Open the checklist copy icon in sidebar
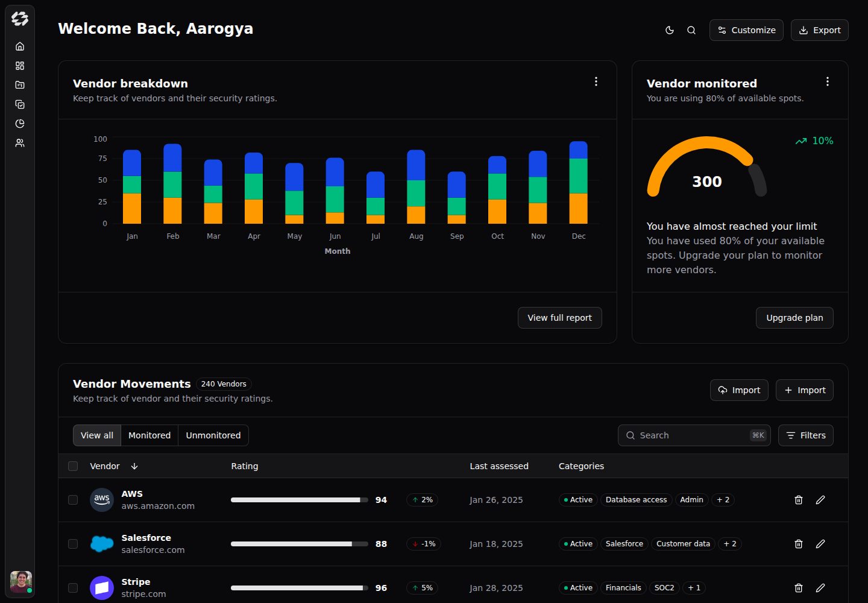868x603 pixels. pyautogui.click(x=20, y=104)
